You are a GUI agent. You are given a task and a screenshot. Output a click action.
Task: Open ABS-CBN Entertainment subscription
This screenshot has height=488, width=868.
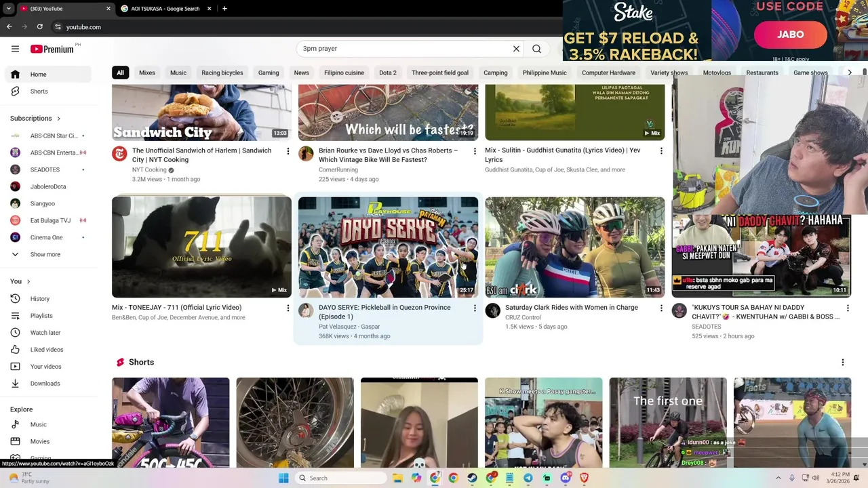[x=49, y=152]
